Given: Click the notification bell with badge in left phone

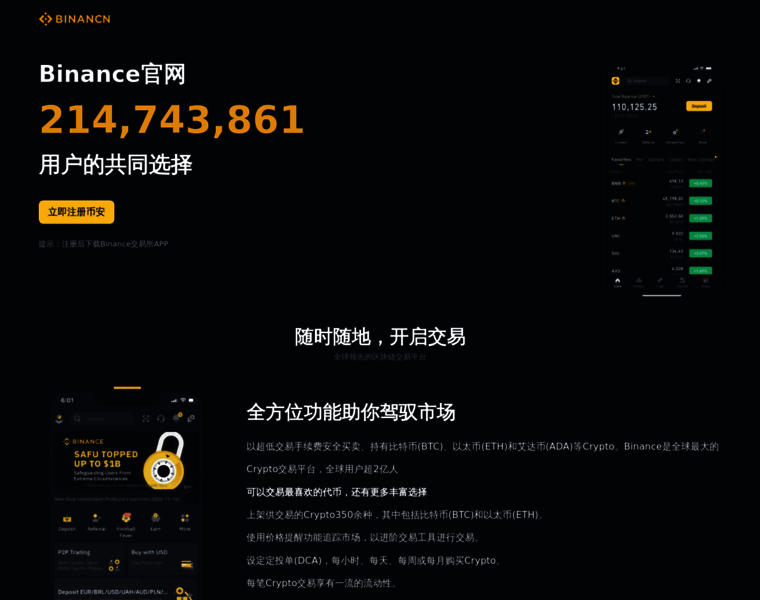Looking at the screenshot, I should tap(177, 417).
